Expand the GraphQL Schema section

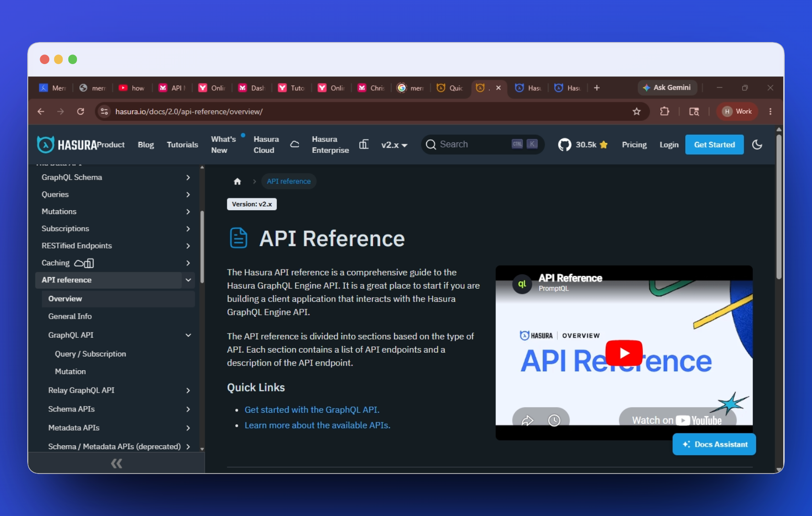point(188,177)
